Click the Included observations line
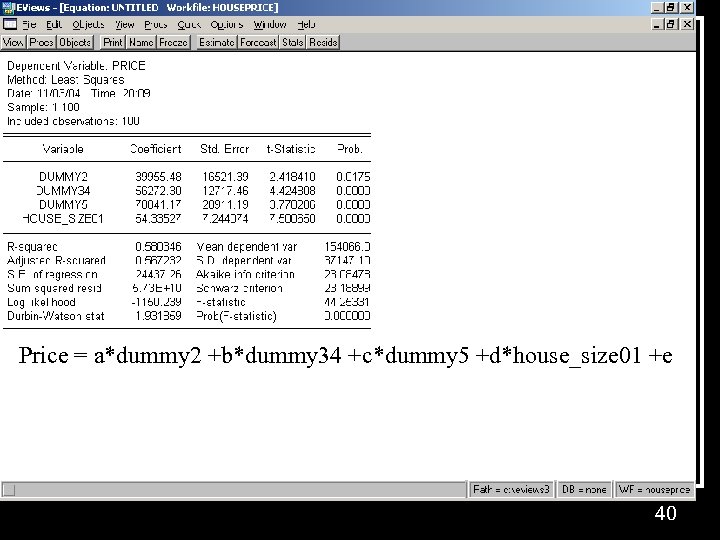The height and width of the screenshot is (540, 720). pyautogui.click(x=73, y=121)
